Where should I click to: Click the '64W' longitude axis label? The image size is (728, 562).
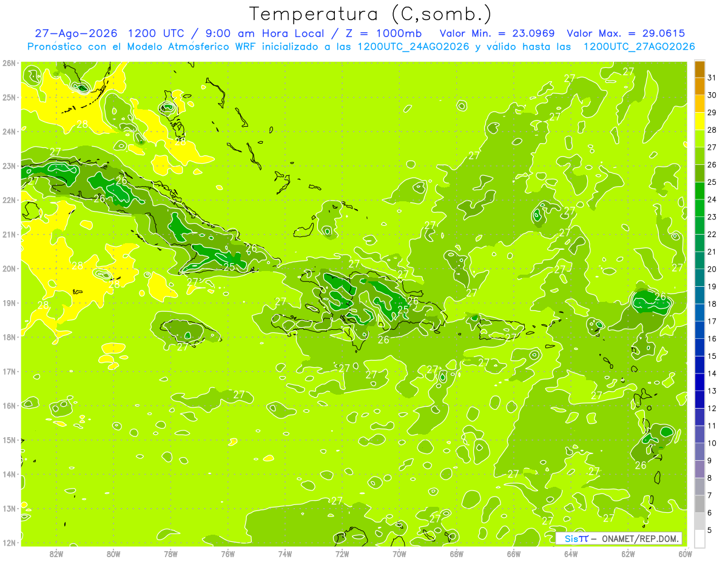[x=571, y=554]
